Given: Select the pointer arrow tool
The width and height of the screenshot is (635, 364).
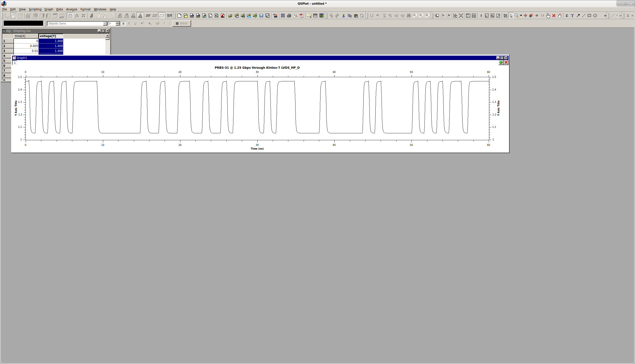Looking at the screenshot, I should coord(511,16).
